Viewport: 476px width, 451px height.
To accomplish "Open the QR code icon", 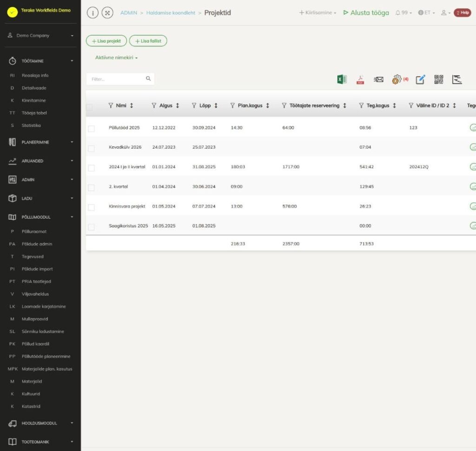I will [439, 79].
